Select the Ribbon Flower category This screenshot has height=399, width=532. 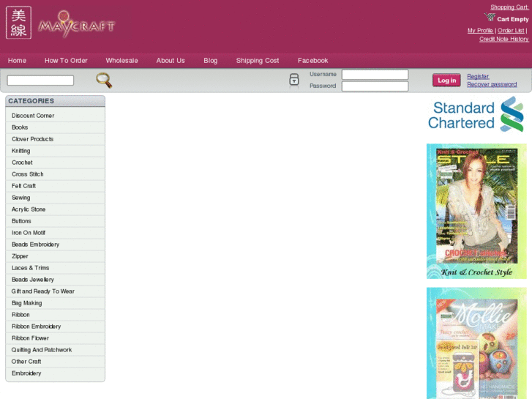tap(56, 338)
